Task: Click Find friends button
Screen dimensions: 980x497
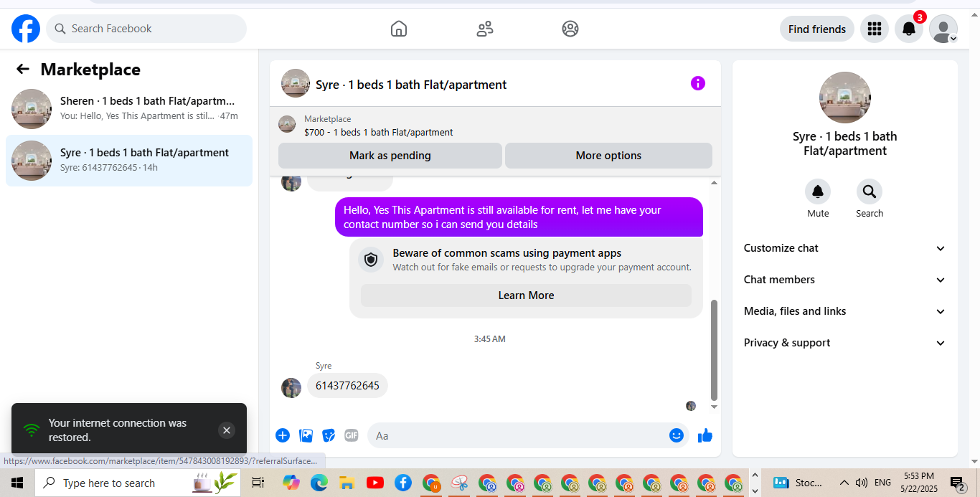Action: coord(816,29)
